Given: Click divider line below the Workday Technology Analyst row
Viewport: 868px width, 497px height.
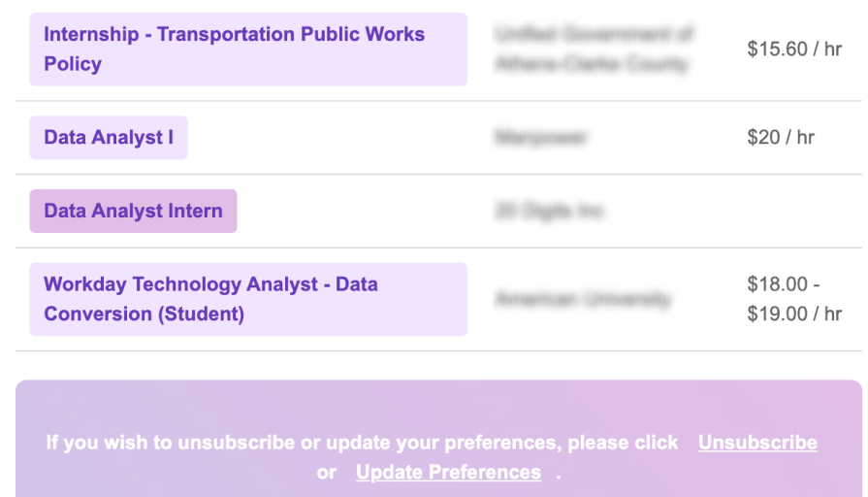Looking at the screenshot, I should 438,350.
